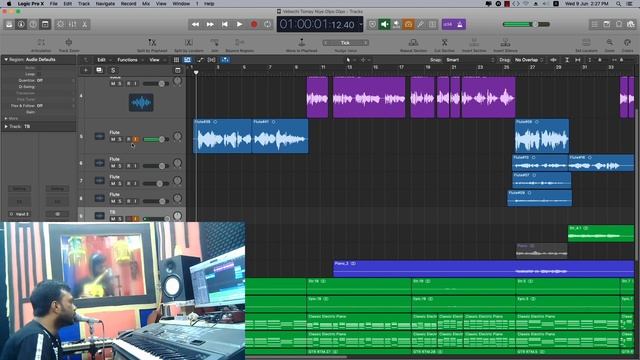640x360 pixels.
Task: Open the Record menu
Action: [x=128, y=4]
